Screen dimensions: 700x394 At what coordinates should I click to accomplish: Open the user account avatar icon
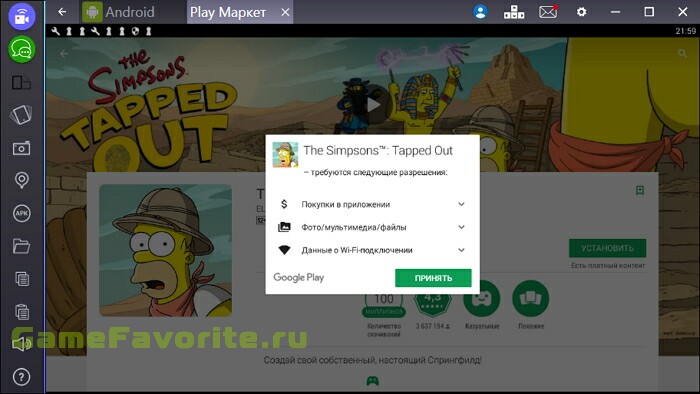point(480,12)
